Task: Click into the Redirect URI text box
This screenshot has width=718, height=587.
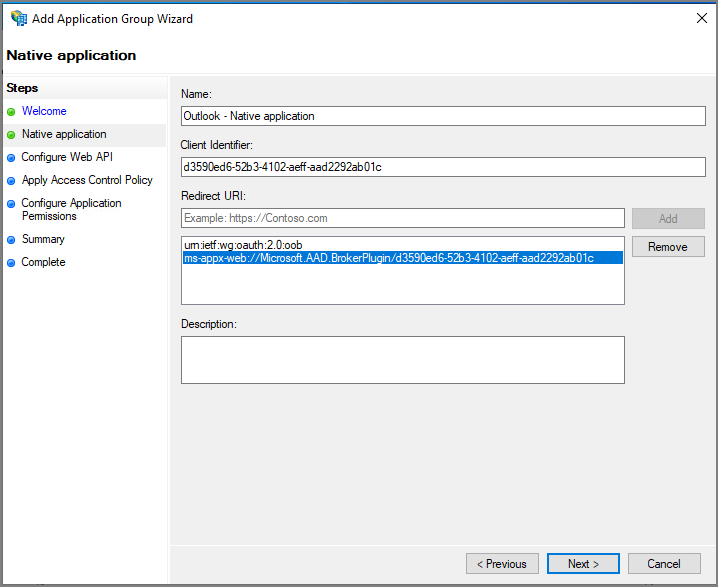Action: coord(403,218)
